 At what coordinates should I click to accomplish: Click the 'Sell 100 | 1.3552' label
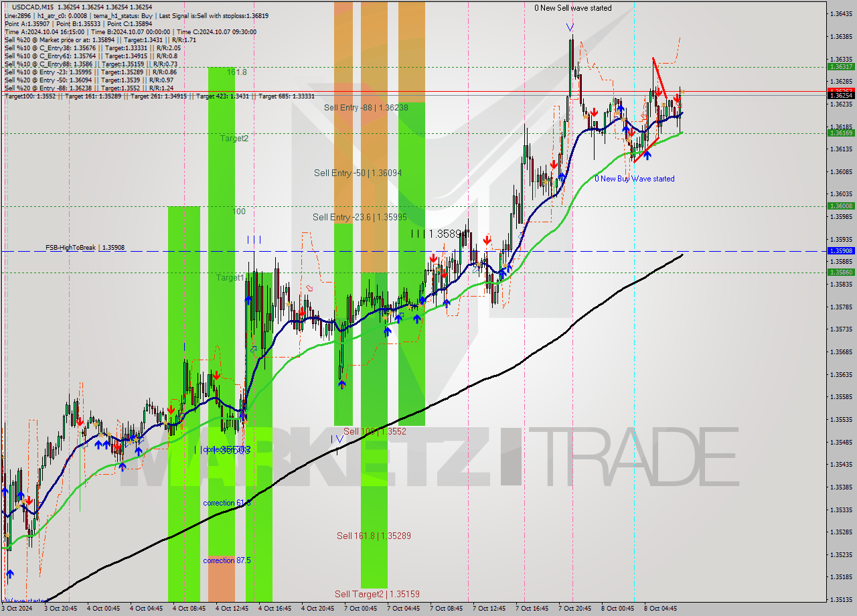[374, 432]
